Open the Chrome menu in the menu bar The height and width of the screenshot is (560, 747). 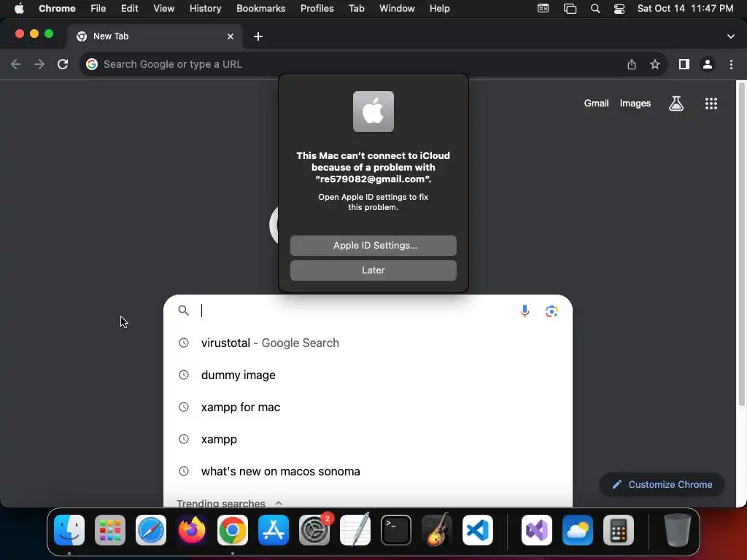[x=57, y=9]
